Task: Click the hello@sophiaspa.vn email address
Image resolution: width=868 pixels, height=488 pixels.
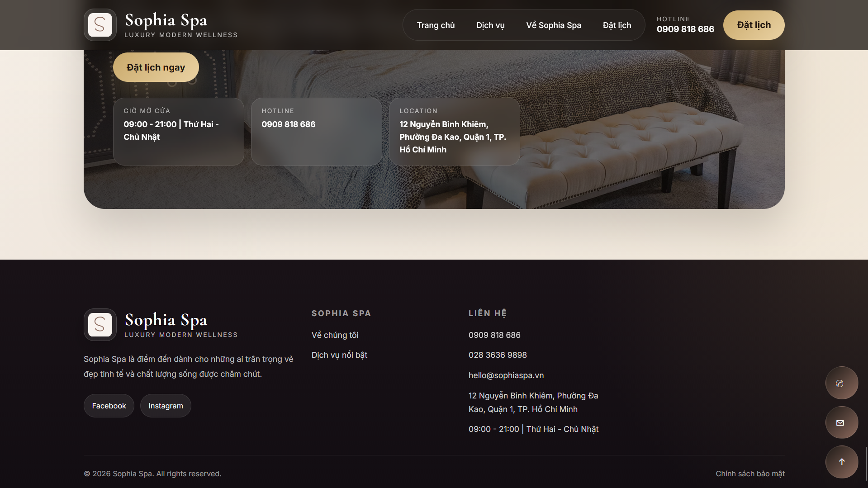Action: pyautogui.click(x=506, y=375)
